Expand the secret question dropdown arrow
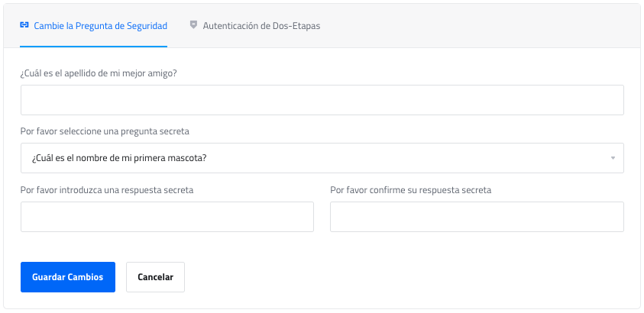Viewport: 644px width, 313px height. [x=613, y=158]
